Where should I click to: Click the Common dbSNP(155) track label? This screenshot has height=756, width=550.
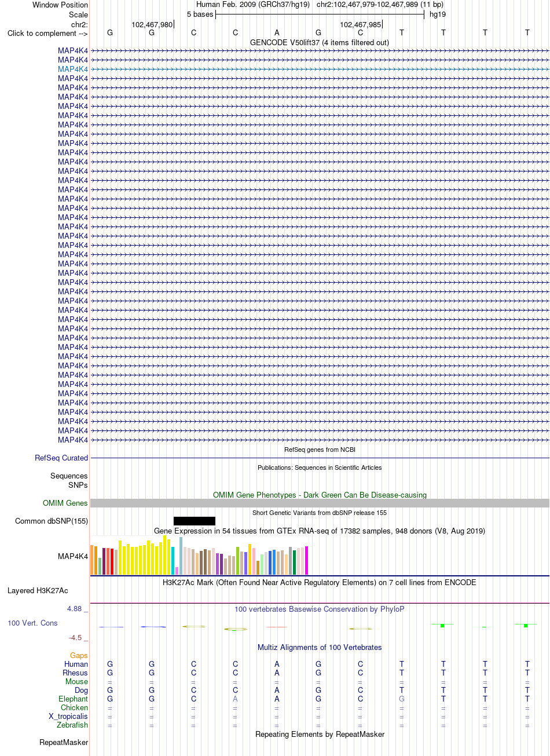tap(52, 521)
